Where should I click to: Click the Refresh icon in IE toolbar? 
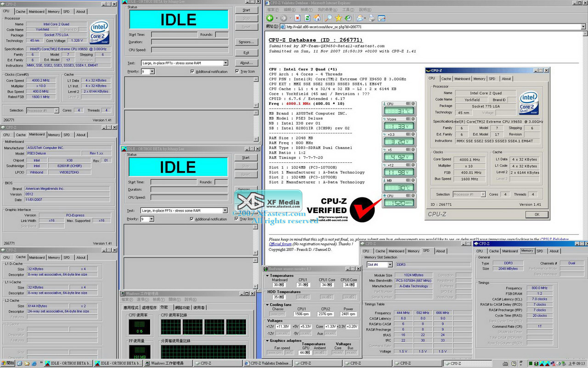click(x=307, y=18)
